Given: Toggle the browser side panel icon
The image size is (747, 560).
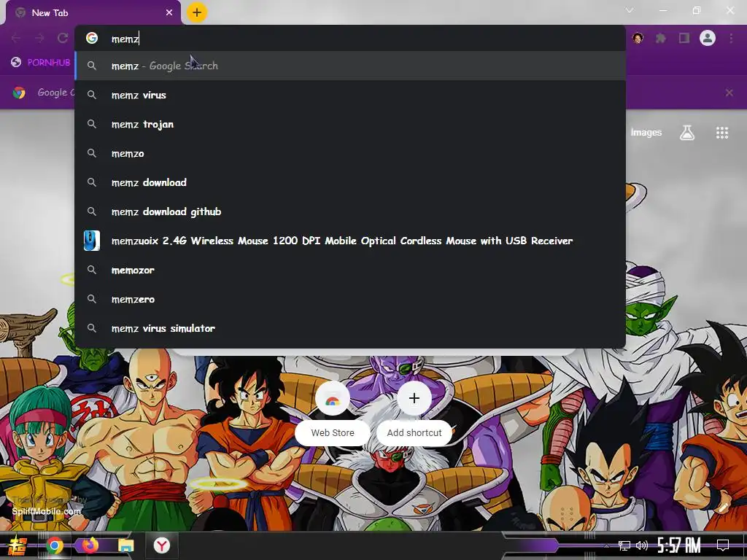Looking at the screenshot, I should click(684, 38).
